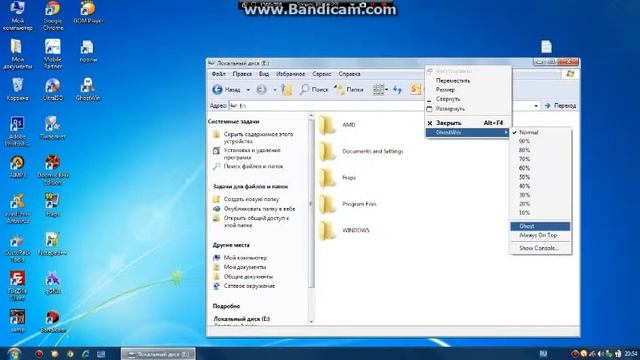Open the Назад history dropdown arrow
This screenshot has width=640, height=360.
[248, 90]
